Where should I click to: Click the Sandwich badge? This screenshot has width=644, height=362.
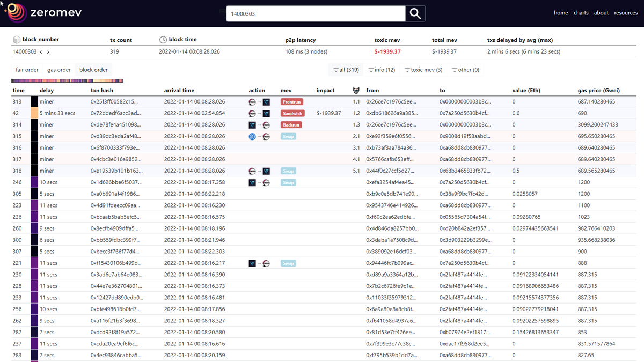tap(292, 113)
